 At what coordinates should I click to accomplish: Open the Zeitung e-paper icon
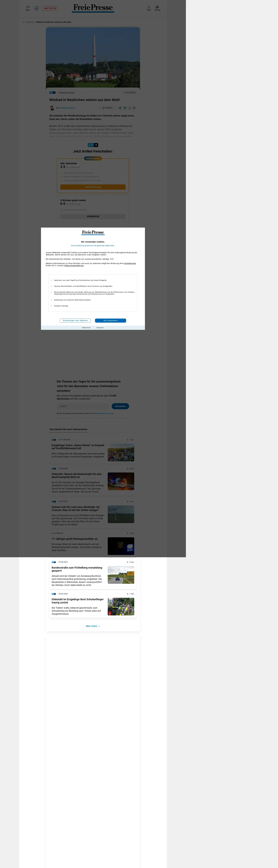coord(157,7)
